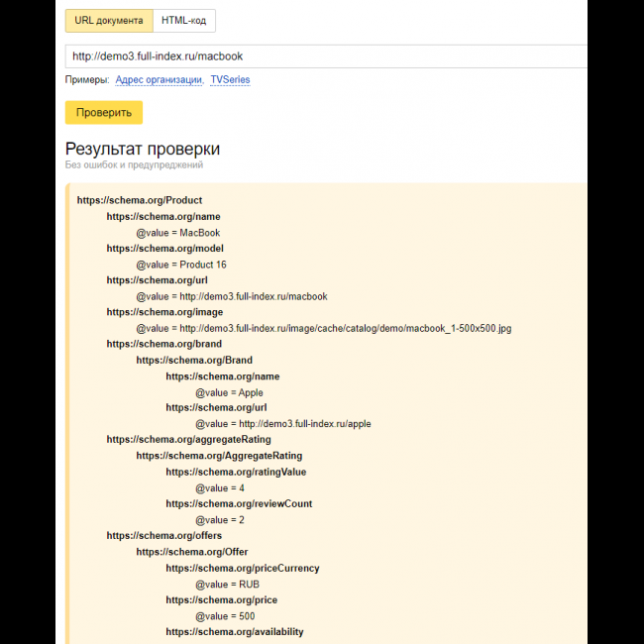Click the URL input field with demo3.full-index.ru/macbook

tap(325, 56)
